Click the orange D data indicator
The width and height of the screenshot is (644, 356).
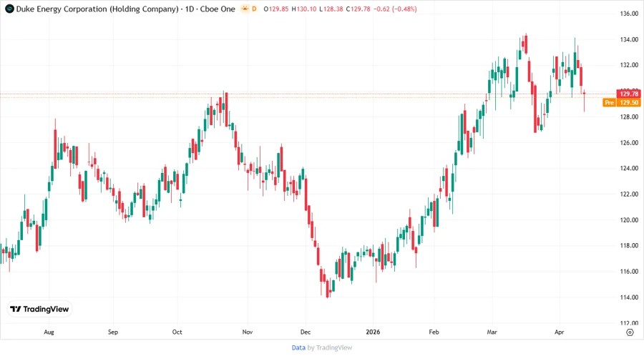[254, 9]
